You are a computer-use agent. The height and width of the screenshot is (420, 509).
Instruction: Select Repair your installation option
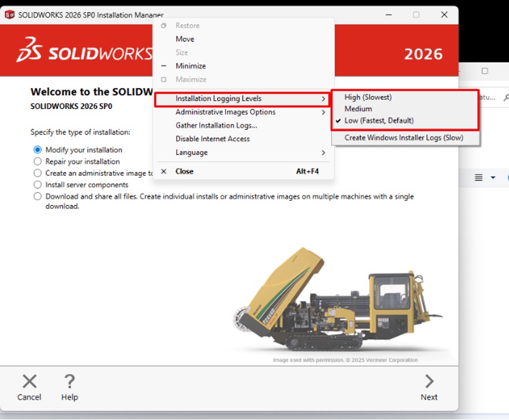click(x=38, y=161)
